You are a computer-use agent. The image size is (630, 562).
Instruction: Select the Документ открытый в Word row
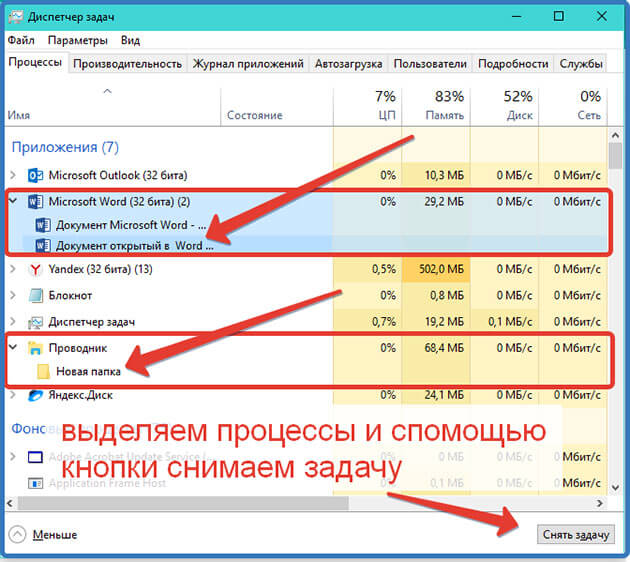click(x=307, y=245)
